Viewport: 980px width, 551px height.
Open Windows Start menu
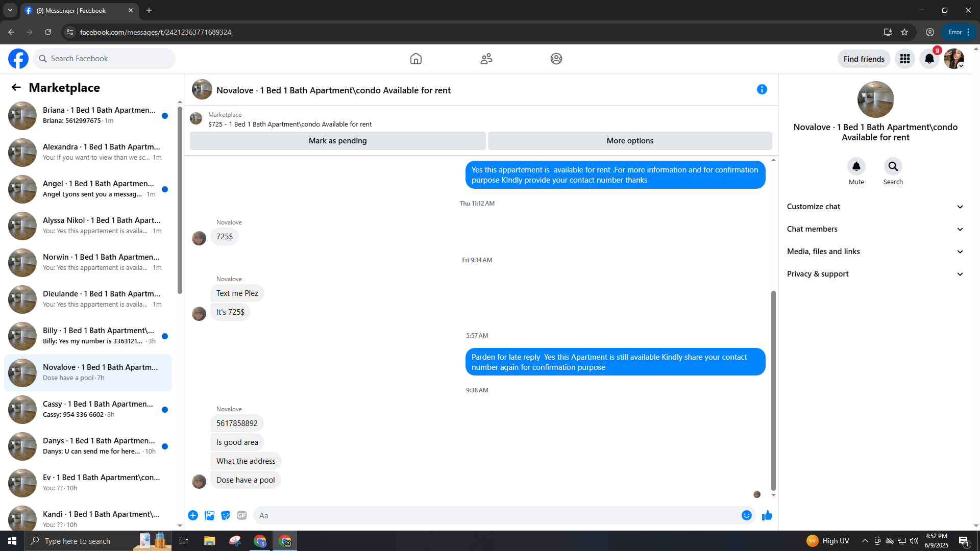pyautogui.click(x=12, y=541)
